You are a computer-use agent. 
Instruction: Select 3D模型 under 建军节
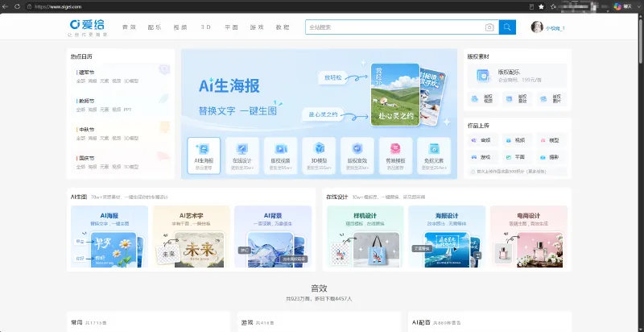(131, 81)
